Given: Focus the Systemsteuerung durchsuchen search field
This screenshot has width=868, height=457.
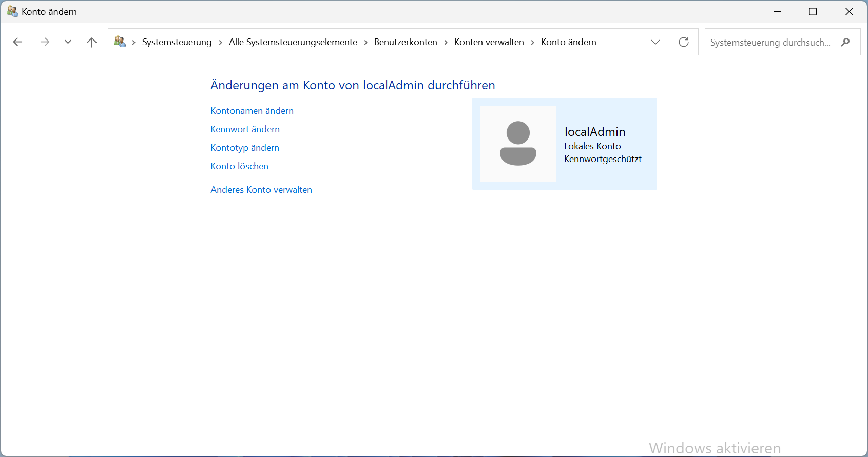Looking at the screenshot, I should [x=770, y=42].
